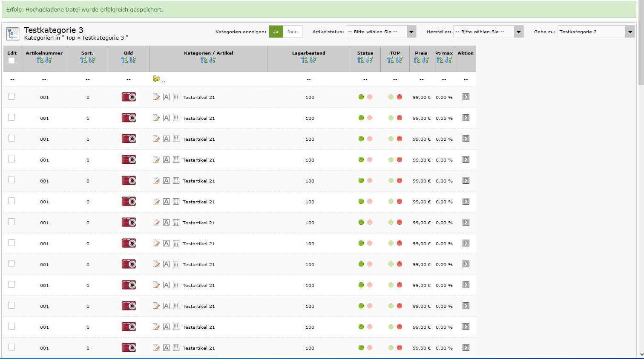Open Aktion arrow for the first Testartikel row
Viewport: 644px width, 359px height.
(x=466, y=97)
